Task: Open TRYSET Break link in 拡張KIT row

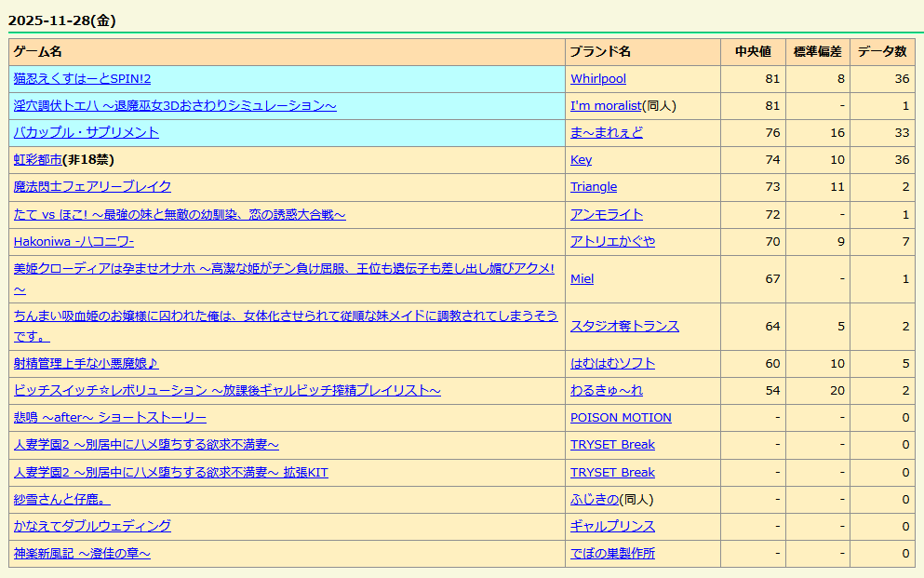Action: [x=613, y=473]
